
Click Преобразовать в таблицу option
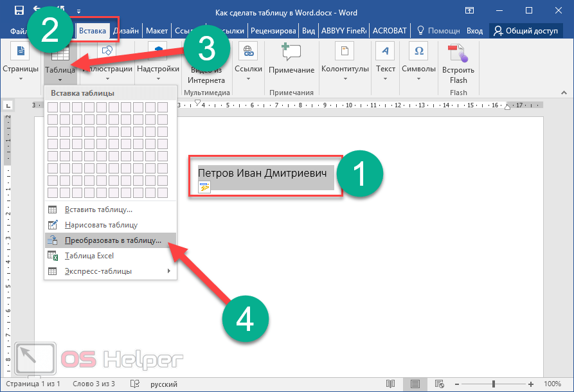click(113, 240)
